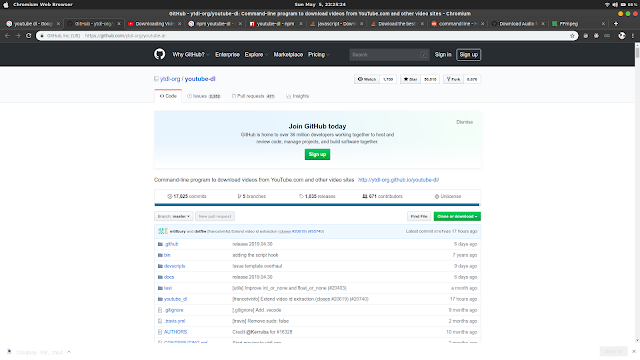Expand the Explore menu

click(256, 55)
